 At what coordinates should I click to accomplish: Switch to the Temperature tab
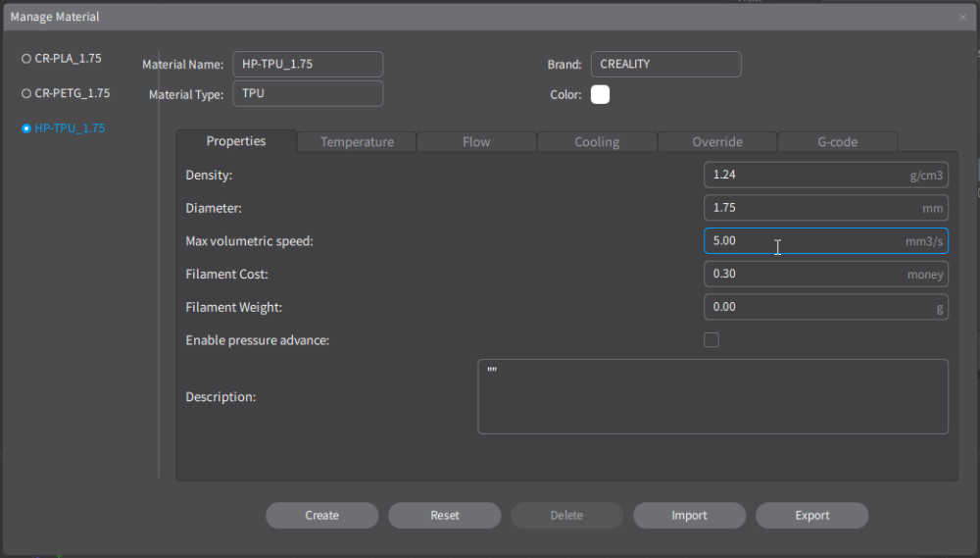pos(357,142)
